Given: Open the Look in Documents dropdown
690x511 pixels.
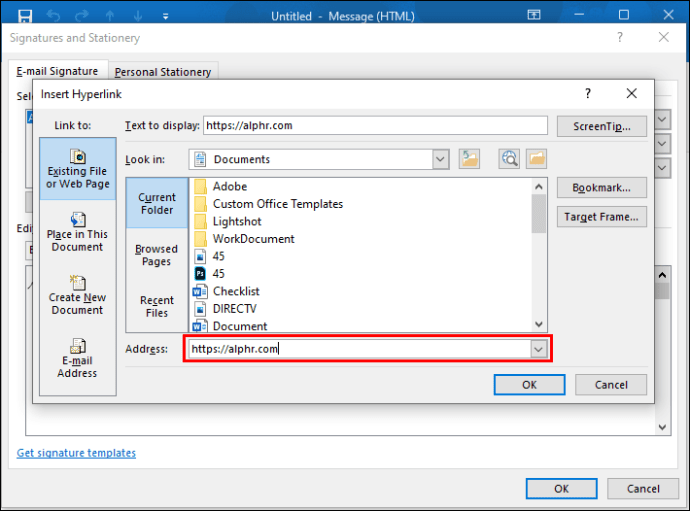Looking at the screenshot, I should tap(440, 159).
